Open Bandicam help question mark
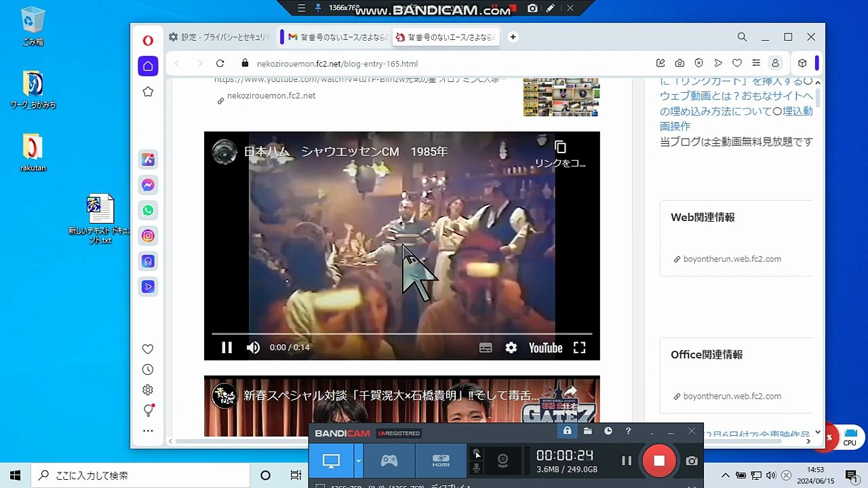The image size is (868, 488). [x=628, y=431]
